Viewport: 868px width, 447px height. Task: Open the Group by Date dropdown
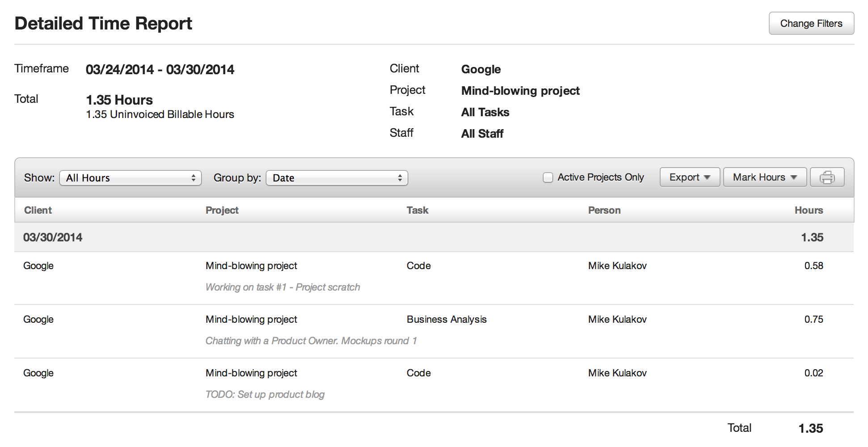337,178
